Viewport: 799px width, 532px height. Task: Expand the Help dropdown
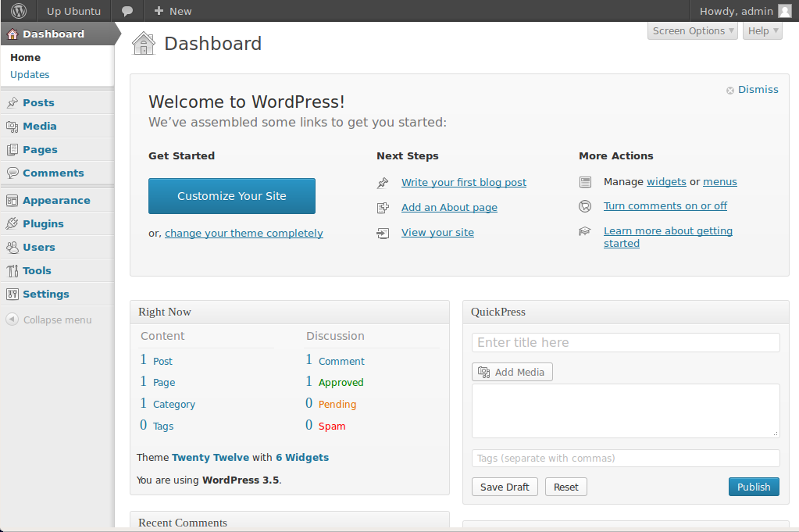[x=762, y=30]
